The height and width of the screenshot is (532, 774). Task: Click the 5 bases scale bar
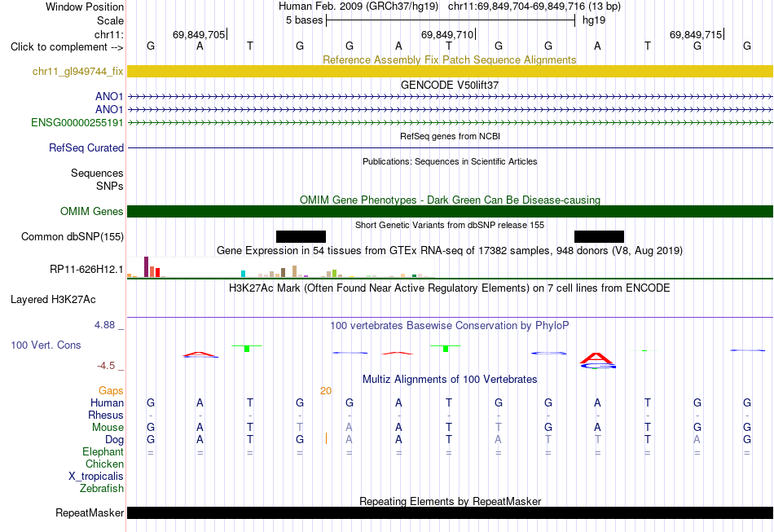(x=451, y=20)
